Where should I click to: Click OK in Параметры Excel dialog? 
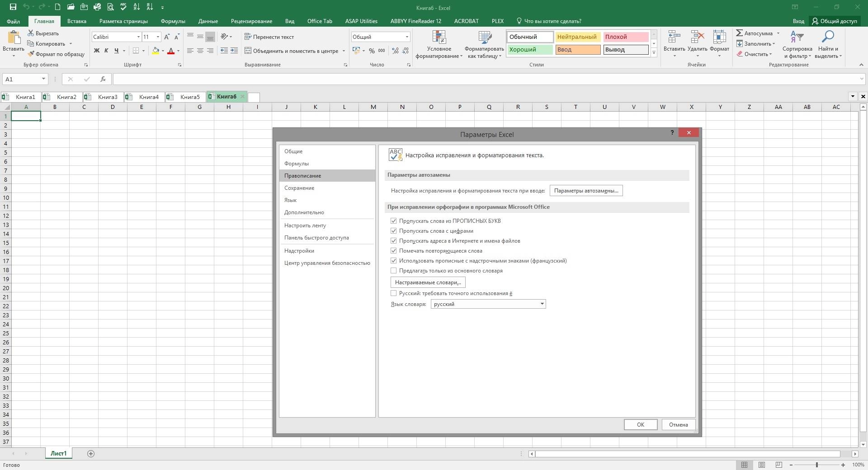[x=641, y=424]
